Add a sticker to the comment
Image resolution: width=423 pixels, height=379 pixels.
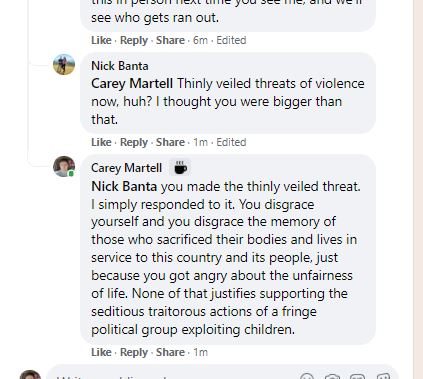click(383, 376)
